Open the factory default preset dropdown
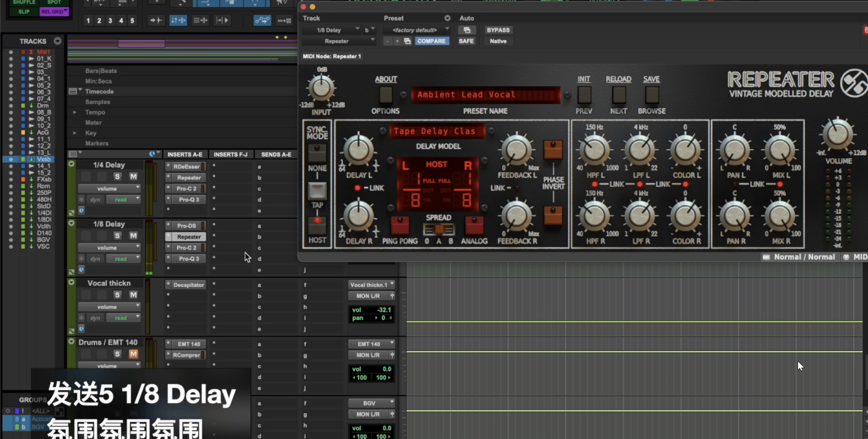The image size is (868, 439). [x=416, y=30]
